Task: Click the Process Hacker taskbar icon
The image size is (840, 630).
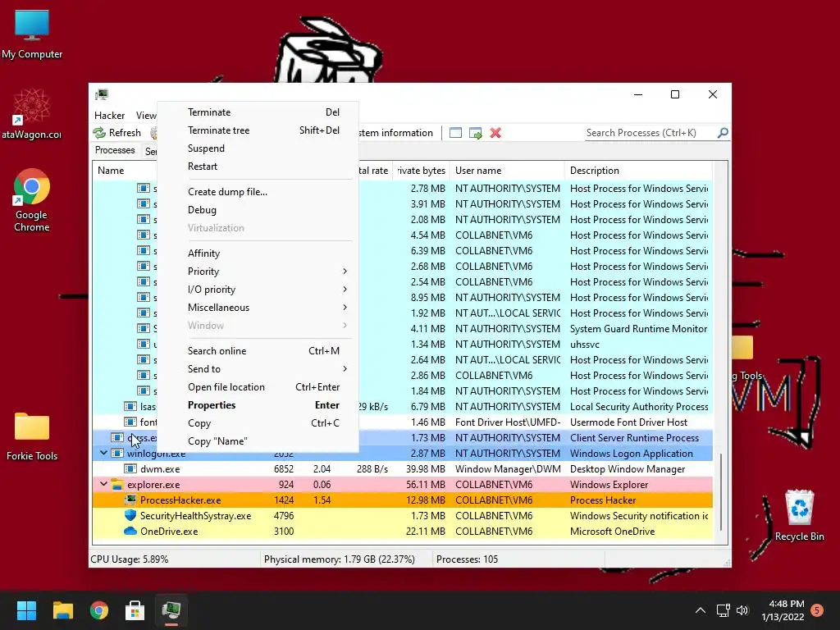Action: click(x=171, y=610)
